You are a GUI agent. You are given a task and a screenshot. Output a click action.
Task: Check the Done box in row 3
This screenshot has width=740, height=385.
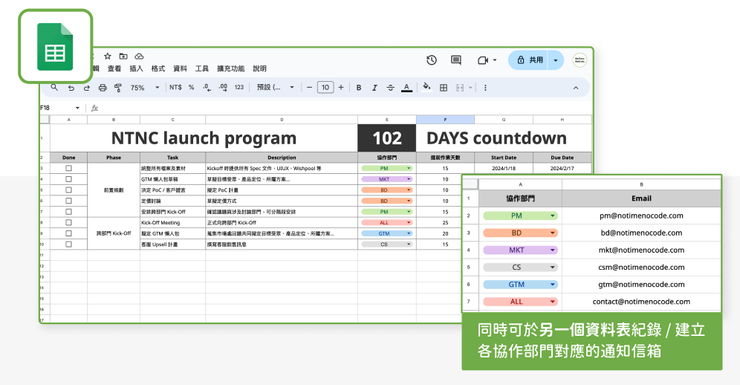[x=68, y=168]
